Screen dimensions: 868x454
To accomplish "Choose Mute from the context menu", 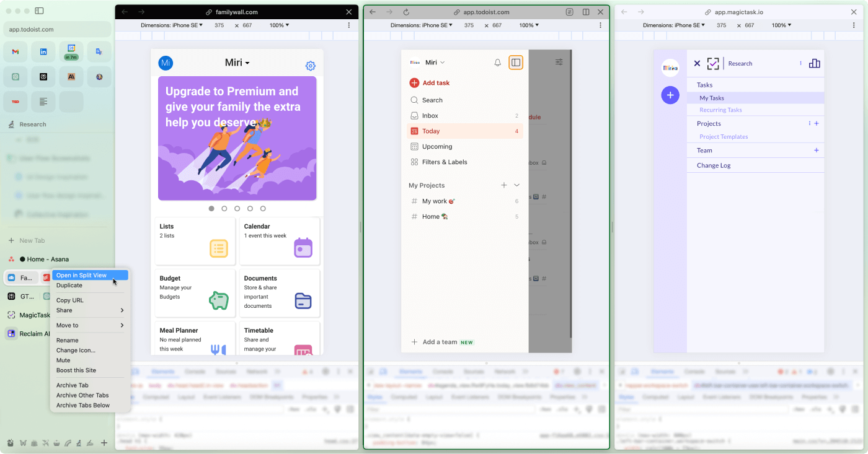I will click(x=90, y=360).
